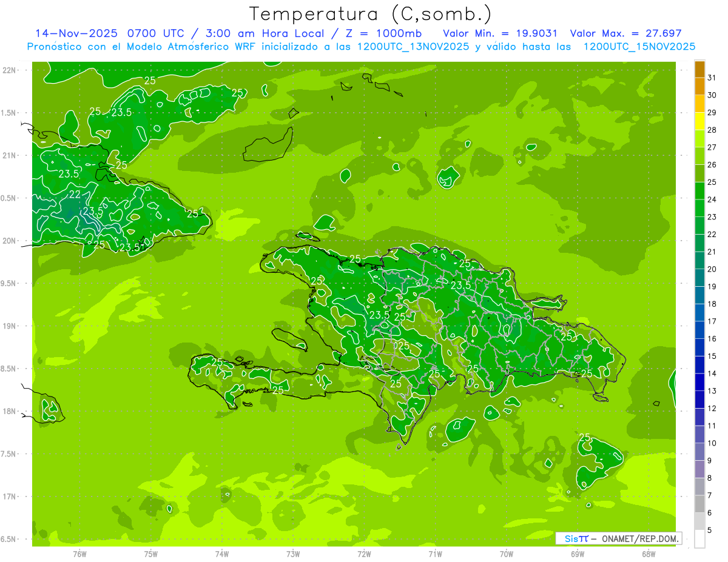Click the "Temperatura (C,somb.)" title

click(371, 14)
